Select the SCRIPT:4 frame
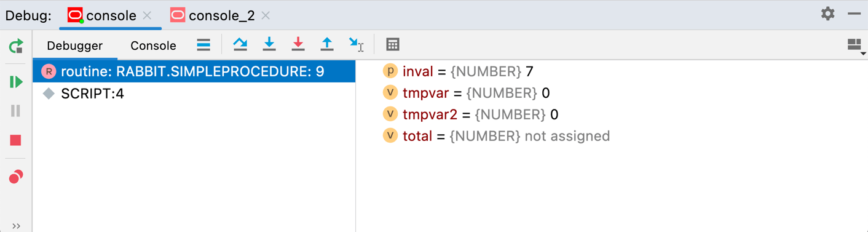868x232 pixels. pos(194,94)
